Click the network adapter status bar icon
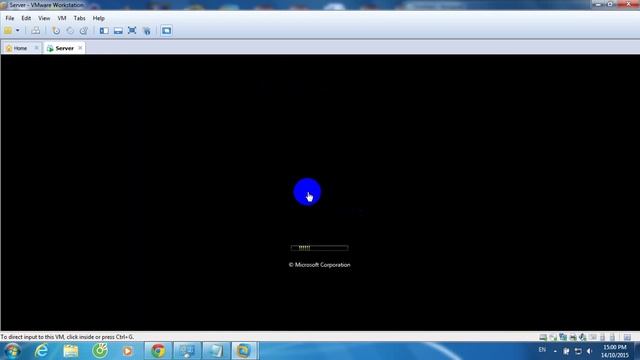640x360 pixels. coord(563,337)
